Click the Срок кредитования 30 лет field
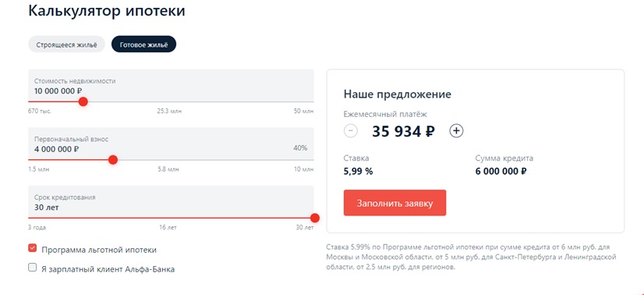Image resolution: width=644 pixels, height=295 pixels. (x=171, y=201)
